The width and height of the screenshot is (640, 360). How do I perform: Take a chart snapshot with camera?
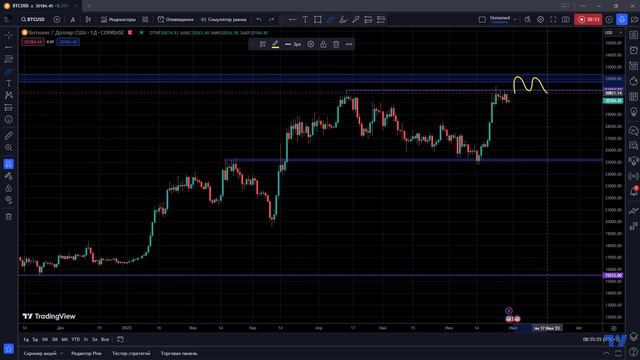tap(565, 20)
